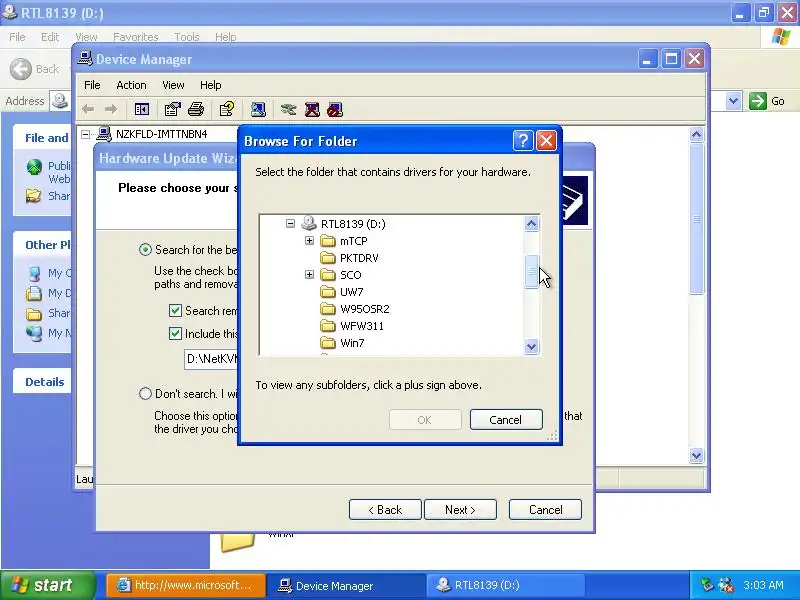Click the Explorer Back button icon

coord(21,69)
